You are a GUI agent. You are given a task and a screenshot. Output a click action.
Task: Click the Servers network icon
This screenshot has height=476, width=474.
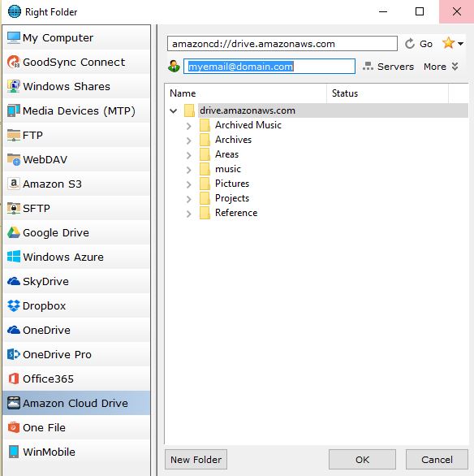(368, 66)
